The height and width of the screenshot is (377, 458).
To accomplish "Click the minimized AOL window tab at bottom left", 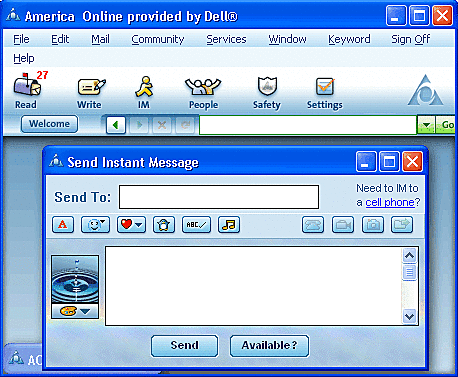I will point(23,359).
